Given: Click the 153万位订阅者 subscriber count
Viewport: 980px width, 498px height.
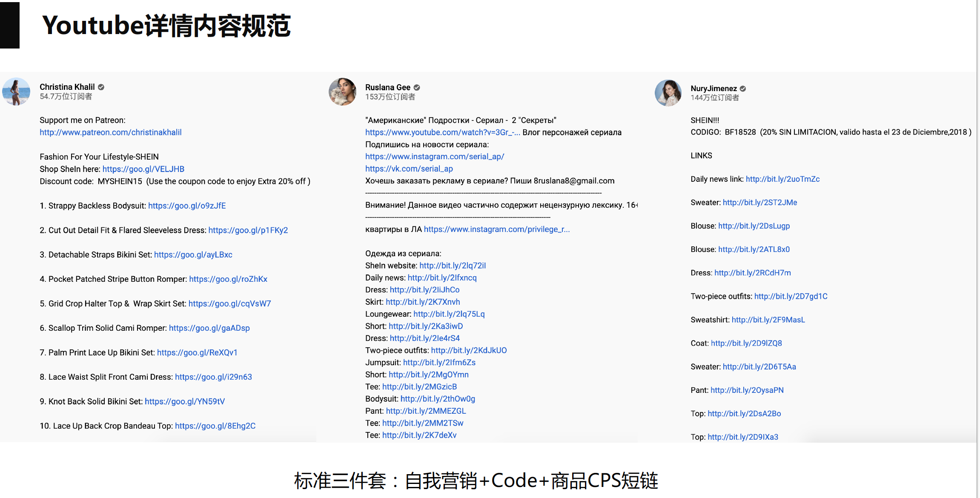Looking at the screenshot, I should coord(390,97).
